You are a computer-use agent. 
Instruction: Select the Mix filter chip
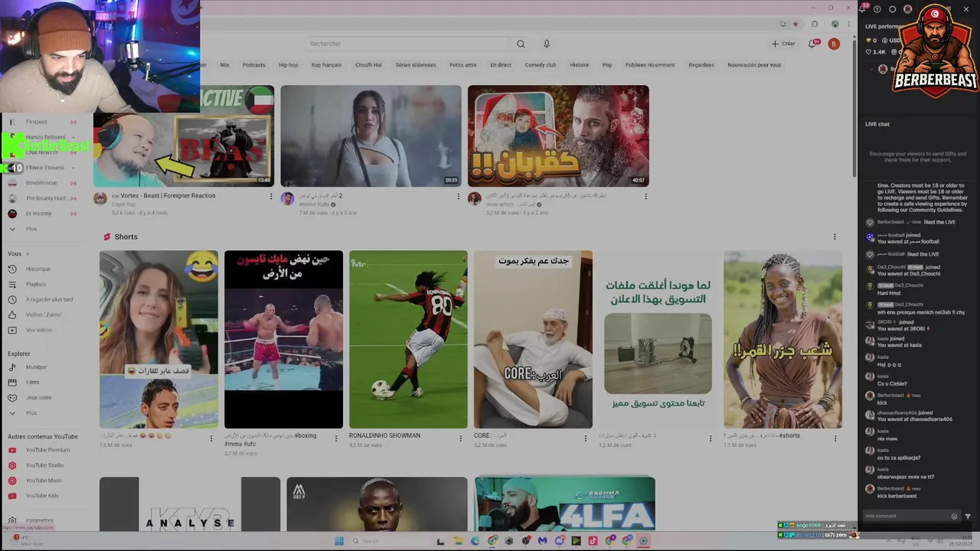(224, 65)
